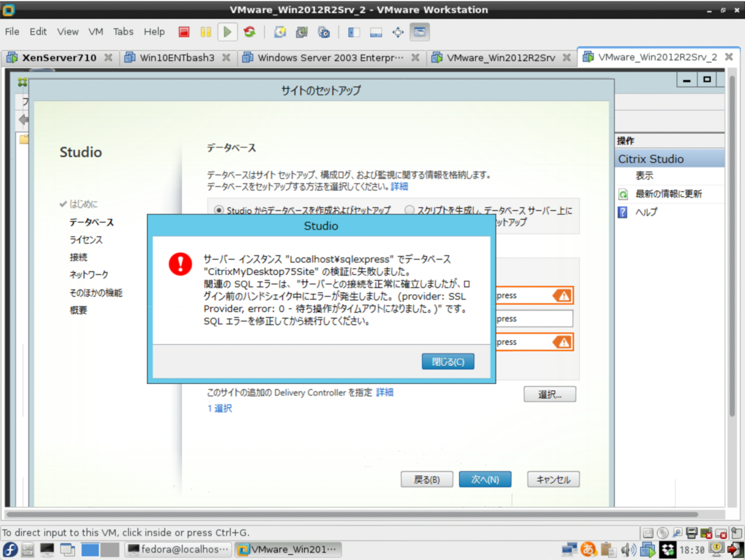Viewport: 745px width, 560px height.
Task: Select the スクリプトを生成 radio button
Action: pos(409,209)
